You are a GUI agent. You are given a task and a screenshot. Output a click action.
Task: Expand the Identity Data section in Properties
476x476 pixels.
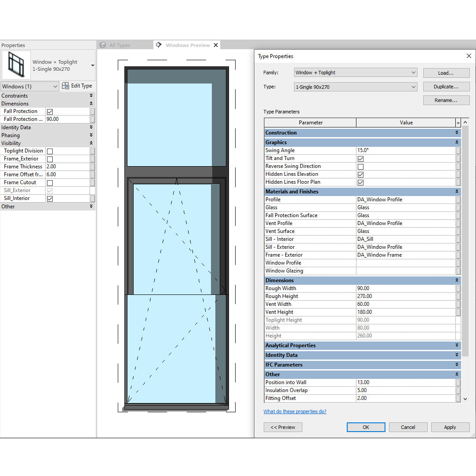pyautogui.click(x=91, y=127)
